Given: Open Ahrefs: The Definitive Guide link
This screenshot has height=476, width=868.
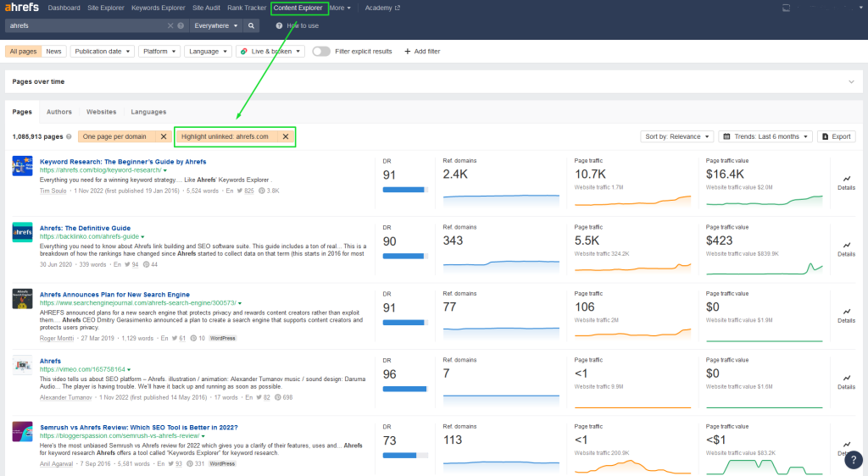Looking at the screenshot, I should click(x=86, y=228).
